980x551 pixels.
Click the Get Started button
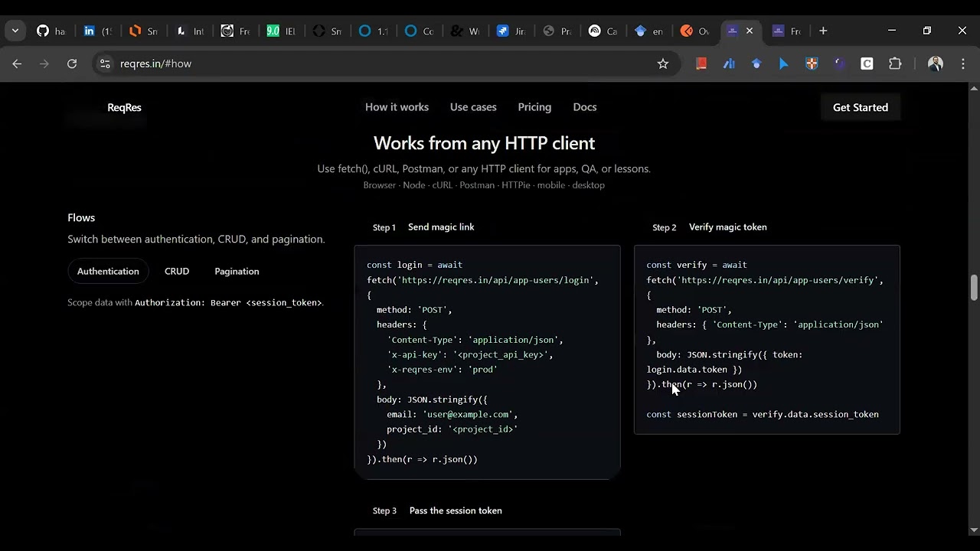point(861,107)
